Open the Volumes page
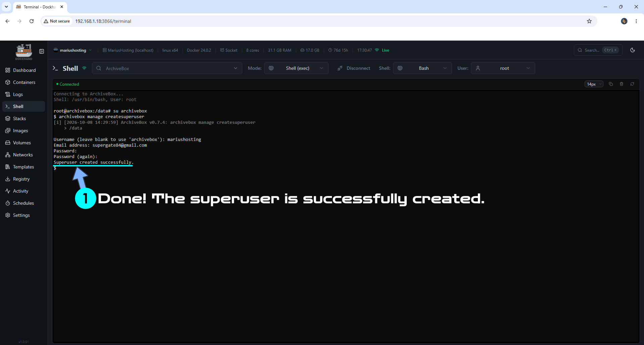Screen dimensions: 644x345 [x=23, y=143]
